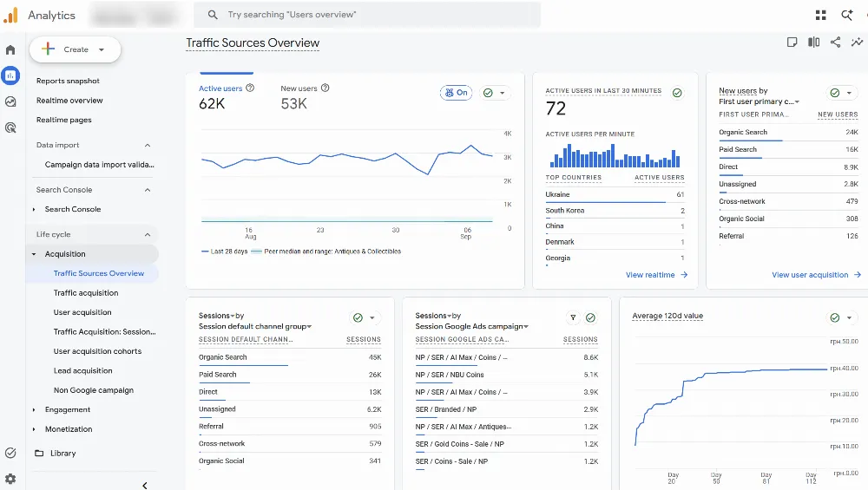The image size is (868, 490).
Task: Click the filter icon in Google Ads campaign card
Action: point(573,317)
